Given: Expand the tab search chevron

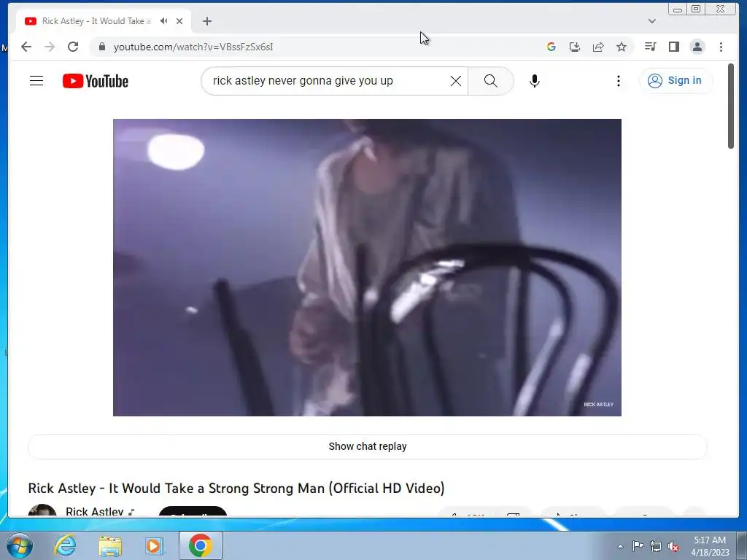Looking at the screenshot, I should [652, 21].
